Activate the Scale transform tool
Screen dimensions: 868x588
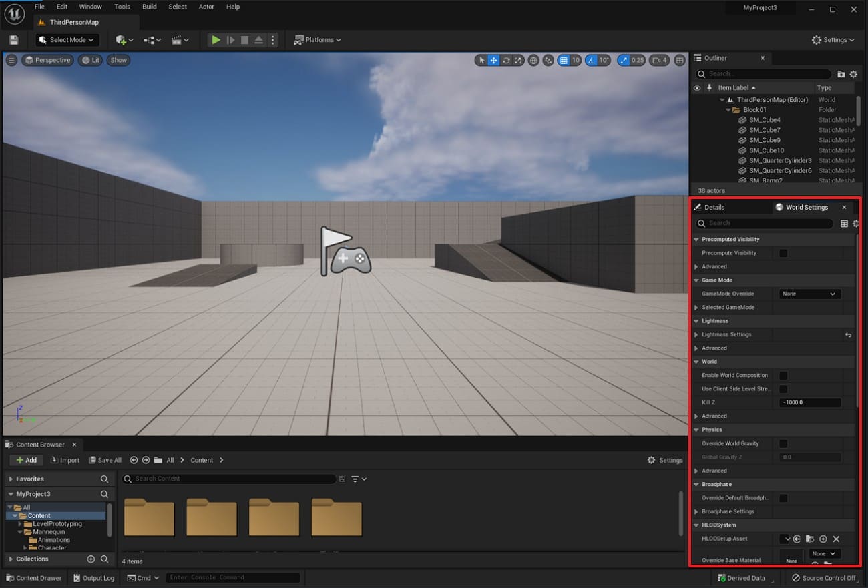coord(518,60)
